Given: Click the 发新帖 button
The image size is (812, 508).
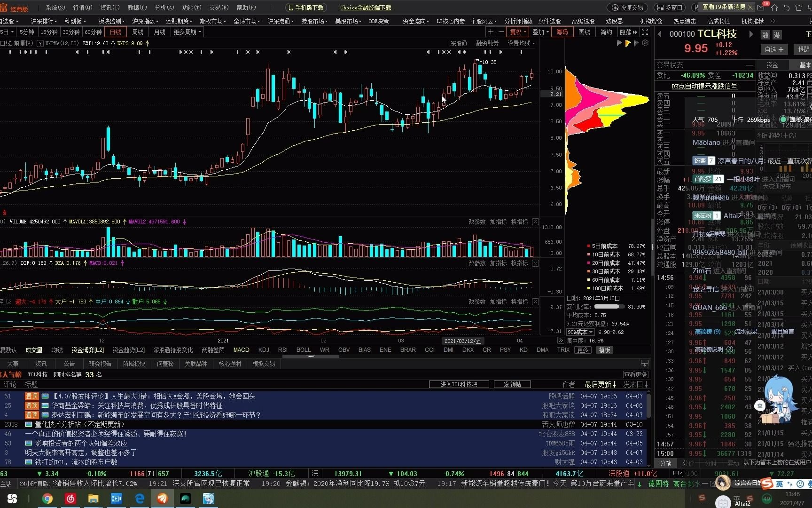Looking at the screenshot, I should (512, 384).
